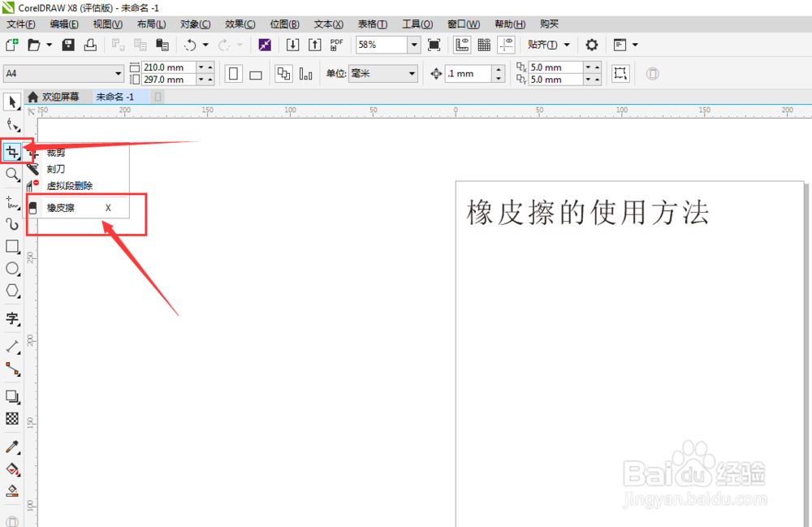Select the Ellipse tool
812x527 pixels.
[12, 268]
